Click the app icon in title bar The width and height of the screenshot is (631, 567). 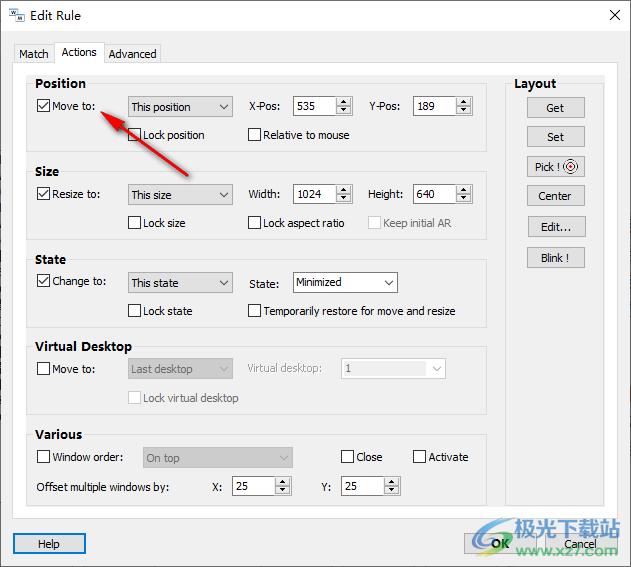17,15
